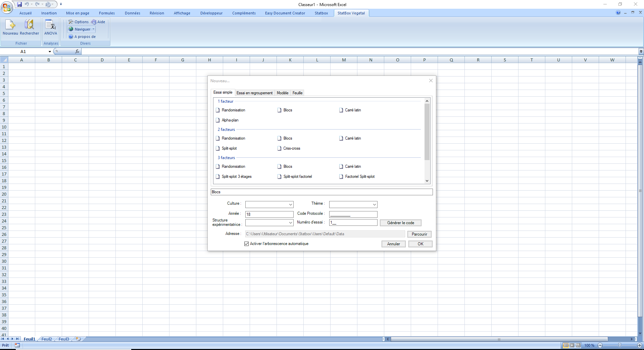Pick the Split-splot design under 2 facteurs
This screenshot has width=644, height=350.
pos(227,148)
